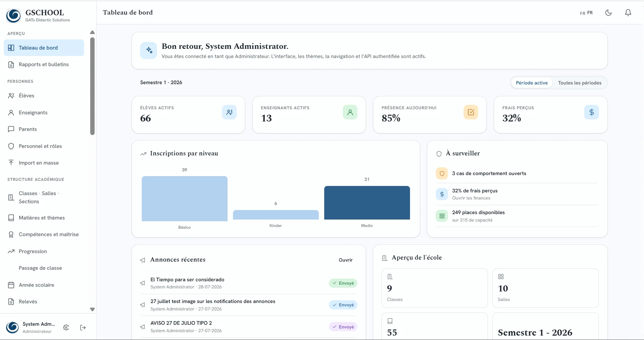The image size is (644, 340).
Task: Click sidebar scrollbar up arrow
Action: tap(92, 32)
